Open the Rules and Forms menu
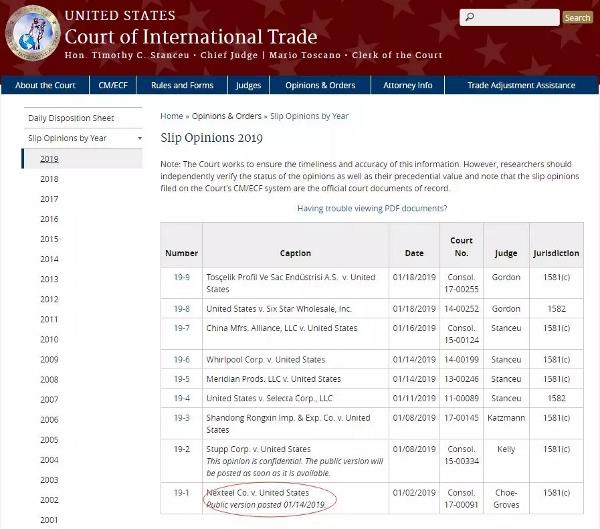Image resolution: width=600 pixels, height=529 pixels. (181, 86)
